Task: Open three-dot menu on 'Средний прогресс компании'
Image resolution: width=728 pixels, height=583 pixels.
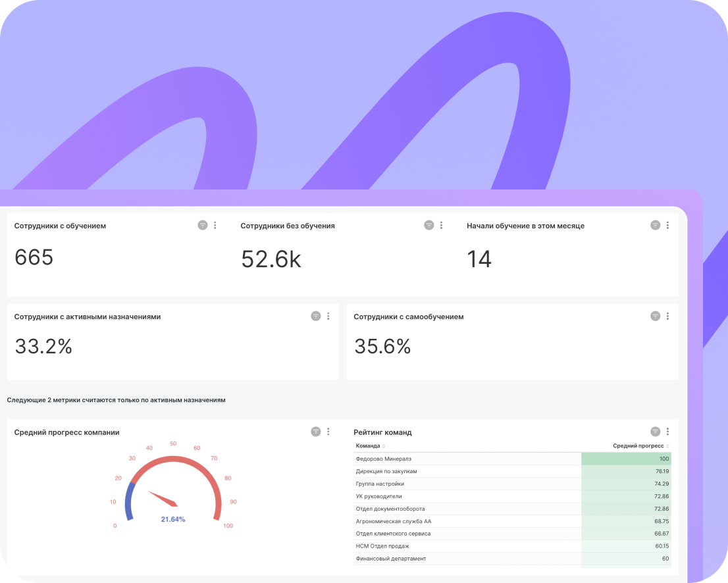Action: tap(328, 432)
